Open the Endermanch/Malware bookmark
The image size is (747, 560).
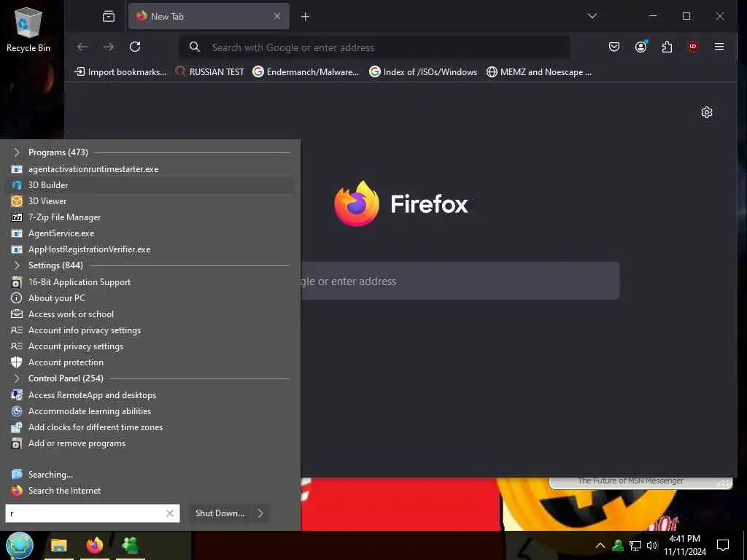coord(306,72)
